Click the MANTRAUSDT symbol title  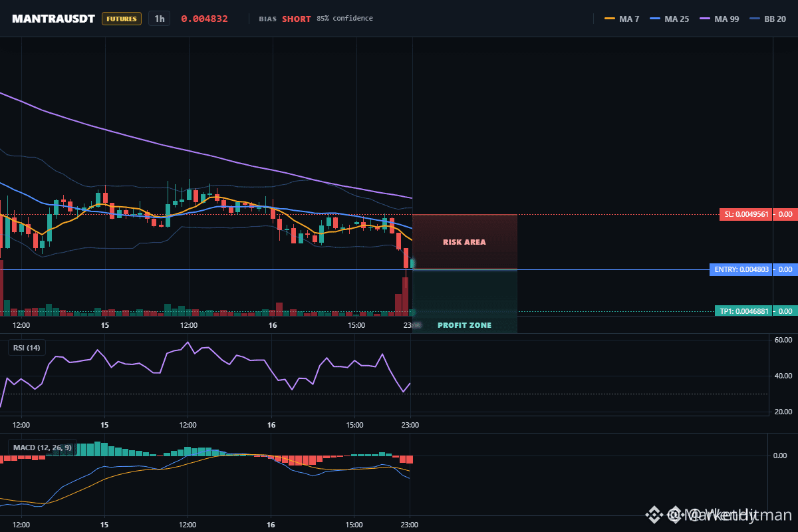coord(53,19)
